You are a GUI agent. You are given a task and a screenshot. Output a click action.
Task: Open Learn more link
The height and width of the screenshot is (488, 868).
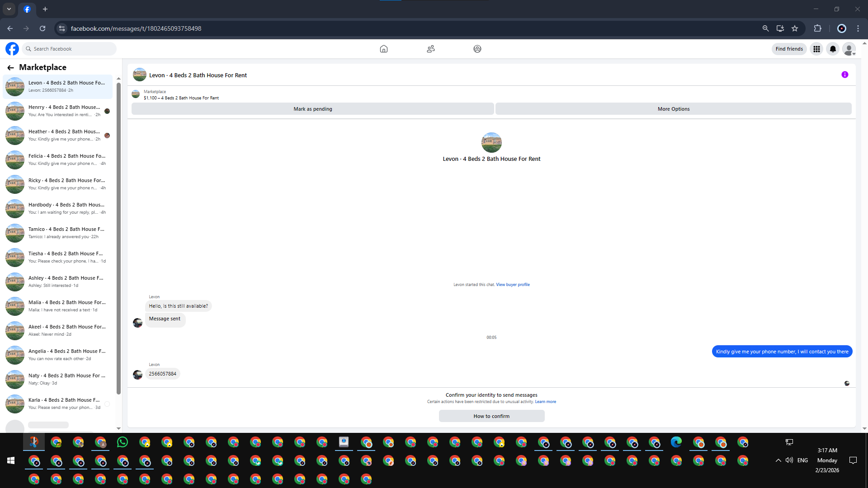click(546, 402)
